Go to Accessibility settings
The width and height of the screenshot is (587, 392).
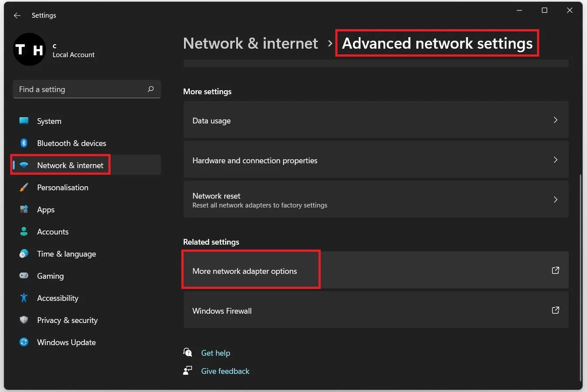[x=87, y=298]
